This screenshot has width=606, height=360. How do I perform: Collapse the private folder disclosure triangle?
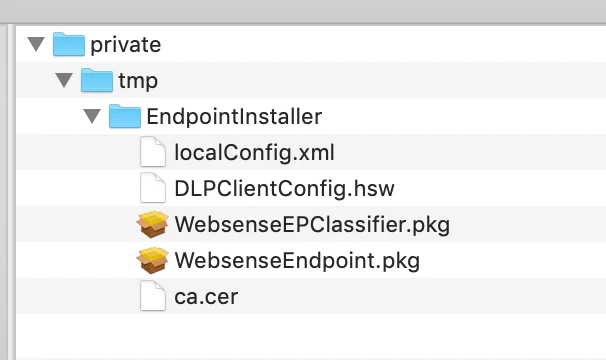click(37, 44)
